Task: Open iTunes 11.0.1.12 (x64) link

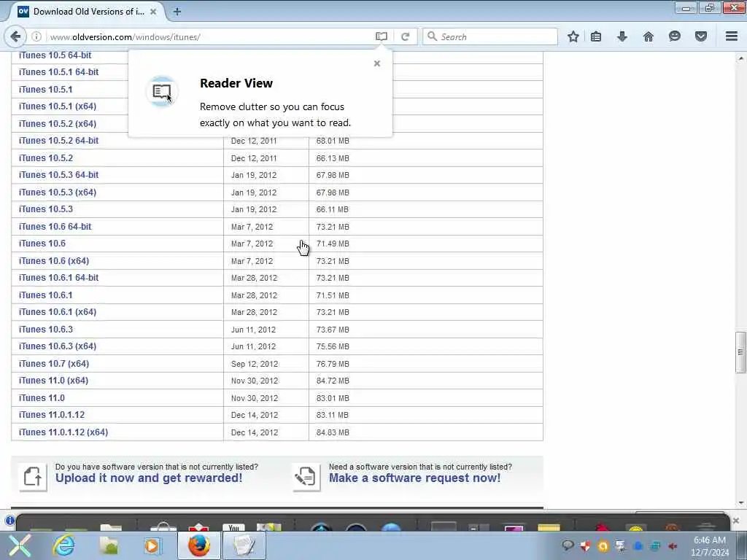Action: coord(63,432)
